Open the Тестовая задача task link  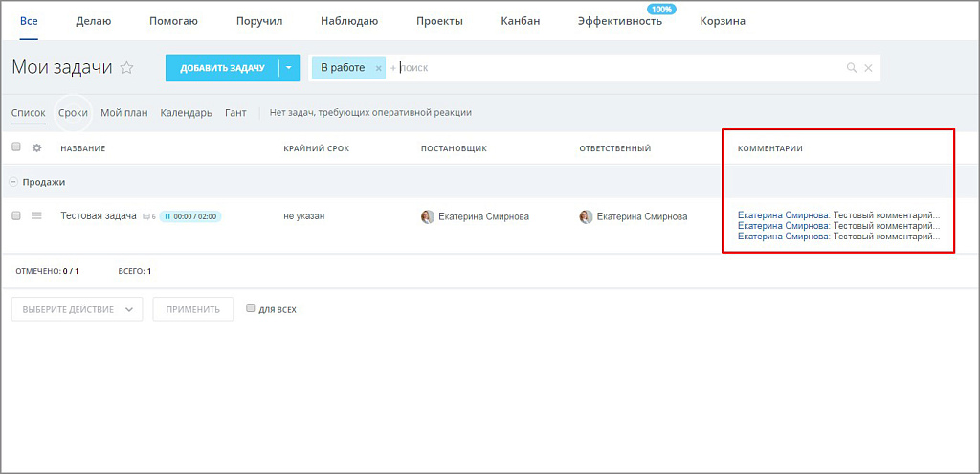[x=98, y=216]
